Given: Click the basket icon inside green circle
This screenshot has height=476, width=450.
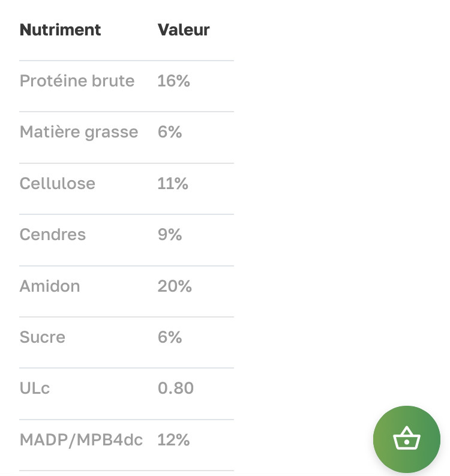Looking at the screenshot, I should point(407,438).
